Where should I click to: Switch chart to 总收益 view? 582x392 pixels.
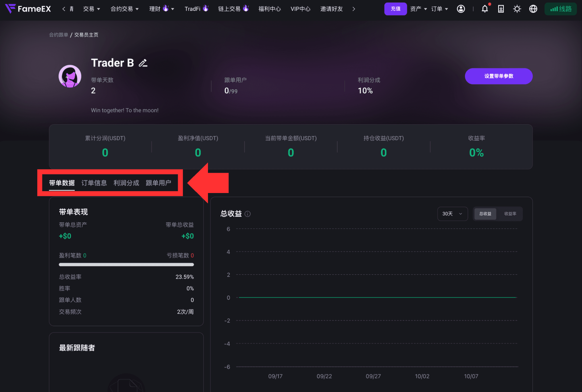(x=485, y=214)
